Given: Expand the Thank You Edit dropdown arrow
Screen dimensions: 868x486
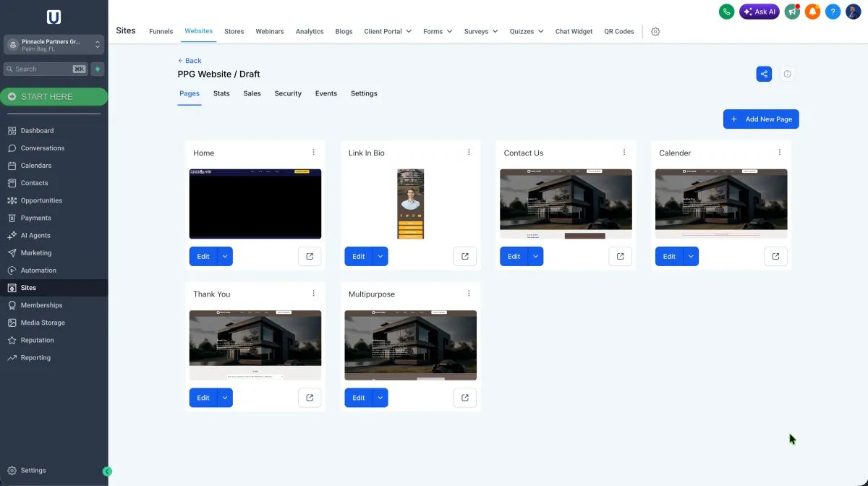Looking at the screenshot, I should tap(225, 397).
